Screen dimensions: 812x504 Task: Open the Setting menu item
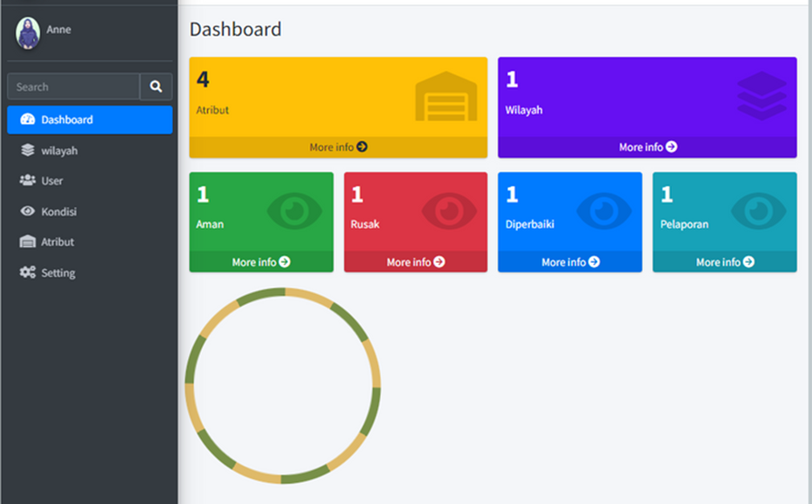point(90,272)
